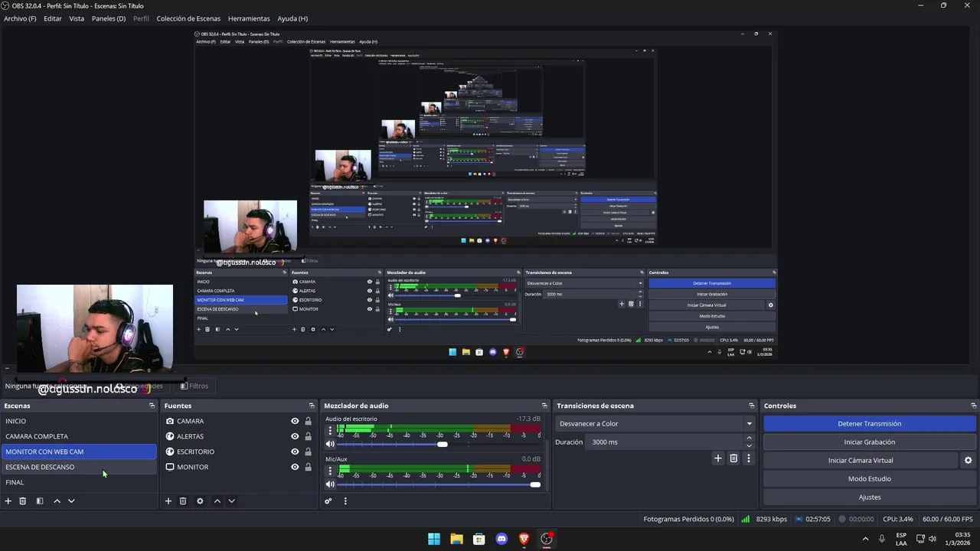Add a scene transition plus icon
This screenshot has height=551, width=980.
click(x=718, y=458)
